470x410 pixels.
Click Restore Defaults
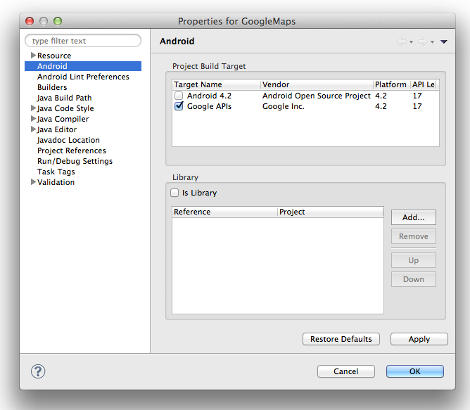coord(341,339)
